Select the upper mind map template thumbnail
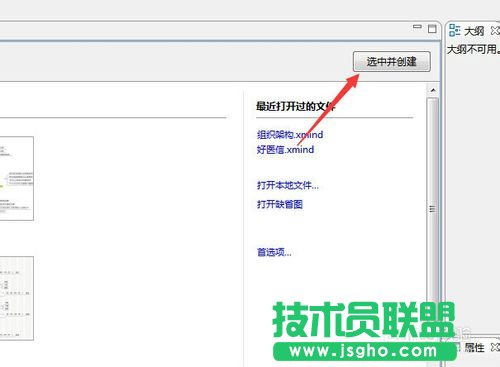Image resolution: width=500 pixels, height=367 pixels. [x=17, y=178]
